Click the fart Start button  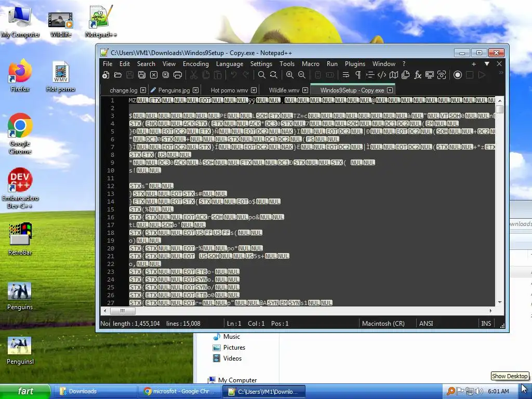coord(25,391)
